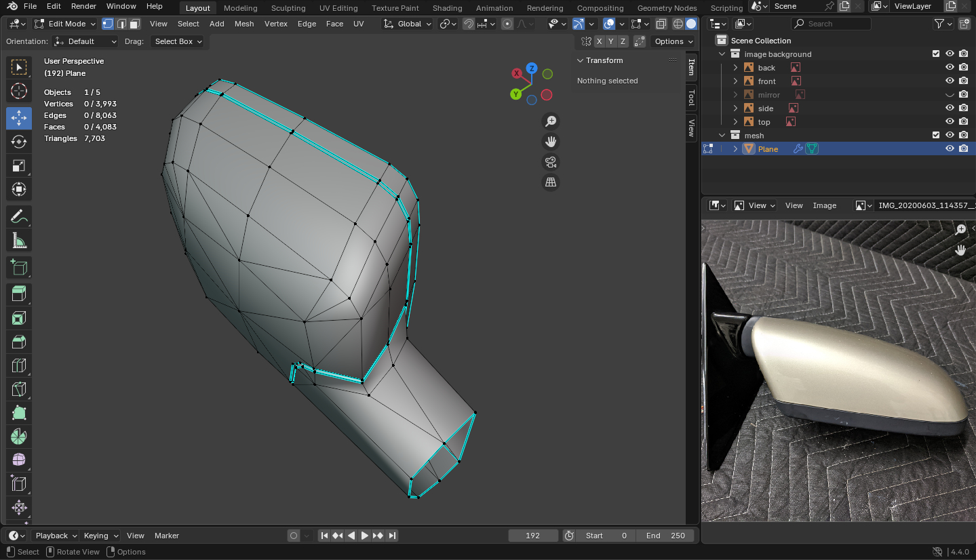Uncheck the image background collection checkbox

[x=936, y=54]
